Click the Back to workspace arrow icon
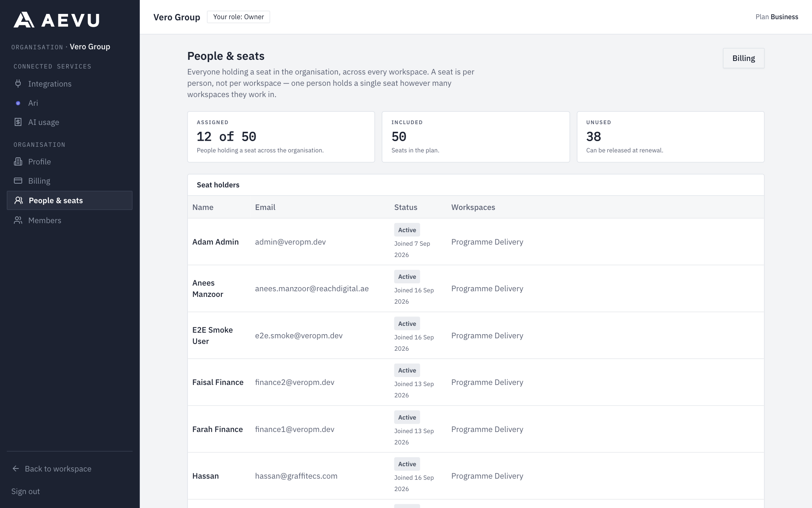This screenshot has height=508, width=812. [16, 468]
